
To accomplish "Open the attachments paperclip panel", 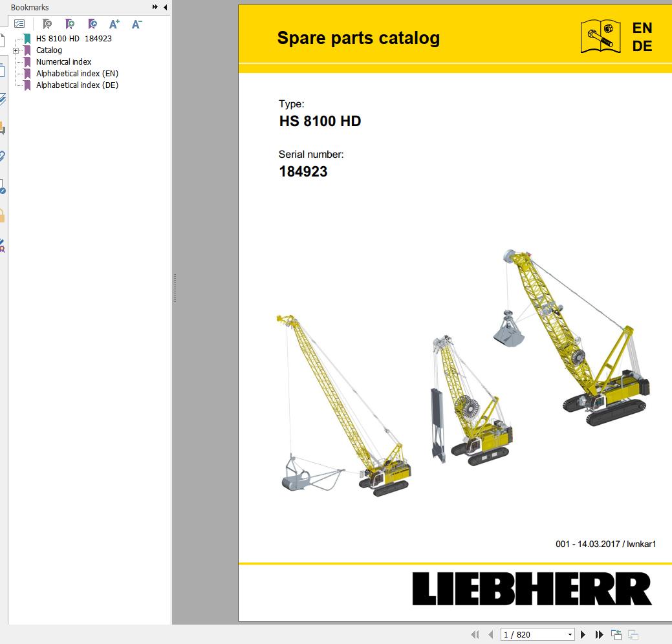I will [3, 156].
